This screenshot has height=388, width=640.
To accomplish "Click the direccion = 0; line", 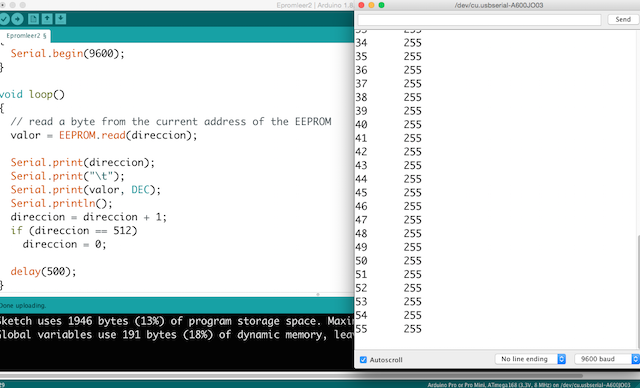I will point(64,244).
